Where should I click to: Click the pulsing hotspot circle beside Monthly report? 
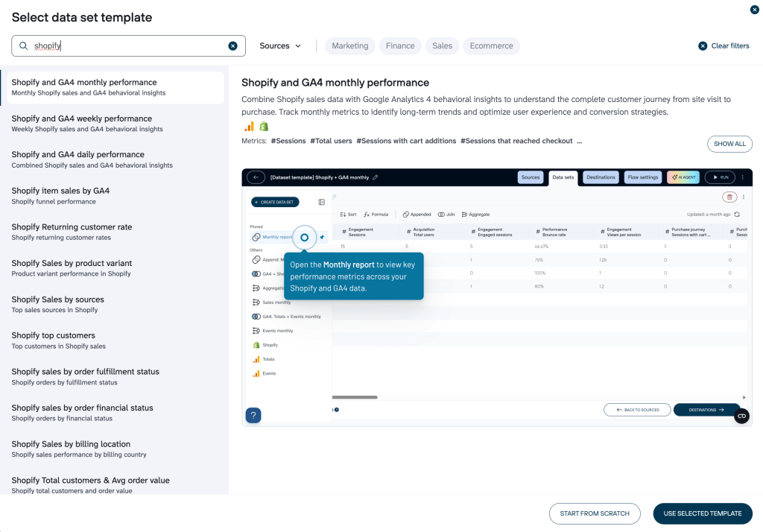point(304,237)
